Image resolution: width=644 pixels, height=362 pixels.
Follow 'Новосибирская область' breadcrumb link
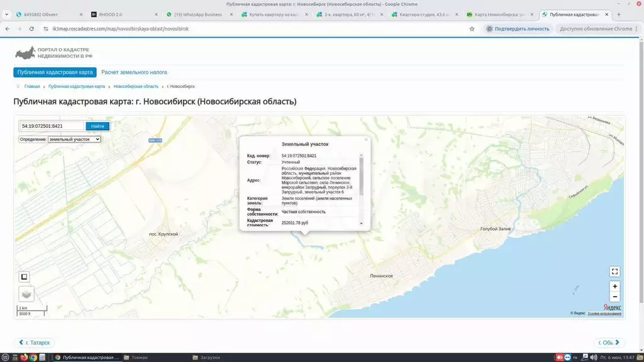tap(136, 87)
